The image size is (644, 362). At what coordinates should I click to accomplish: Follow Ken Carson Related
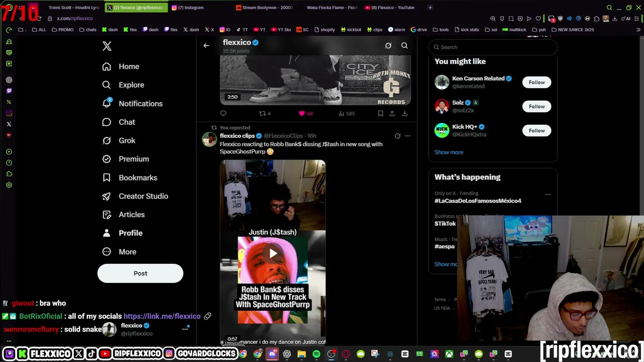(537, 82)
